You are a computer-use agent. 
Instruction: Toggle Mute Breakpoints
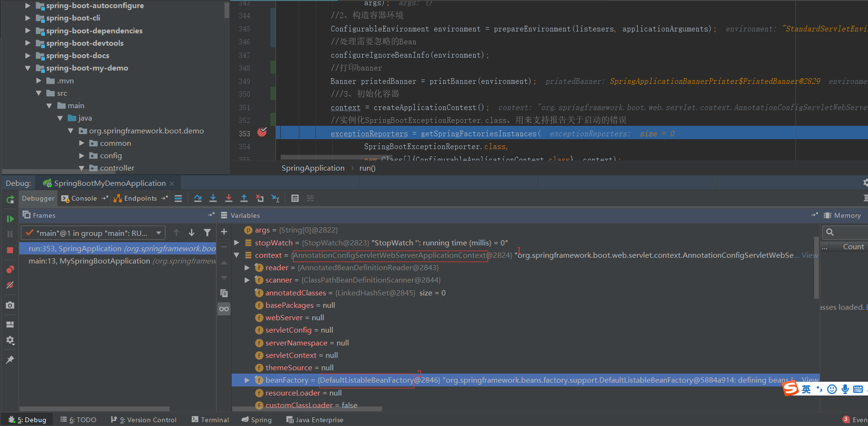point(10,285)
